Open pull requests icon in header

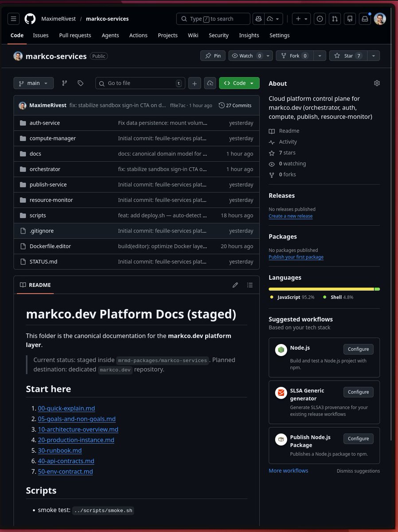point(335,19)
